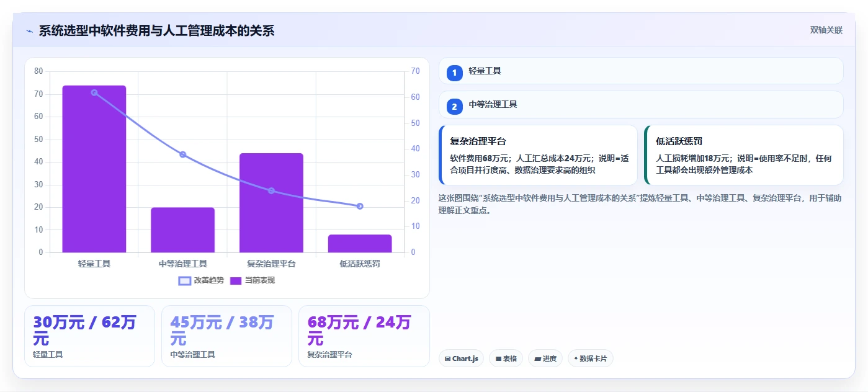Viewport: 868px width, 392px height.
Task: Click the 进度 tag icon
Action: 537,359
